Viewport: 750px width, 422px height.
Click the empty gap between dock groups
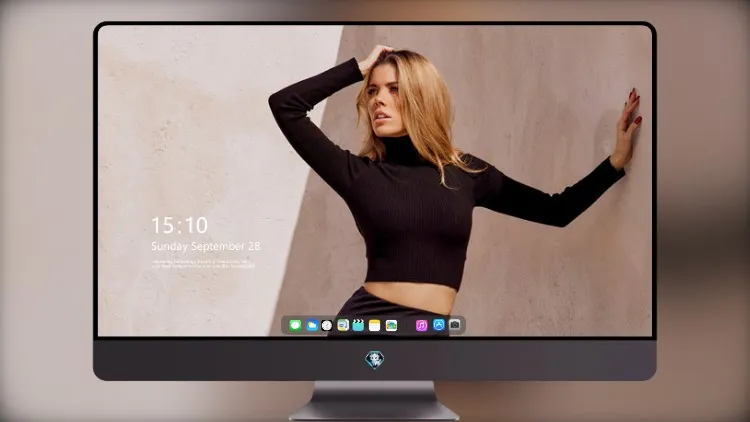406,325
